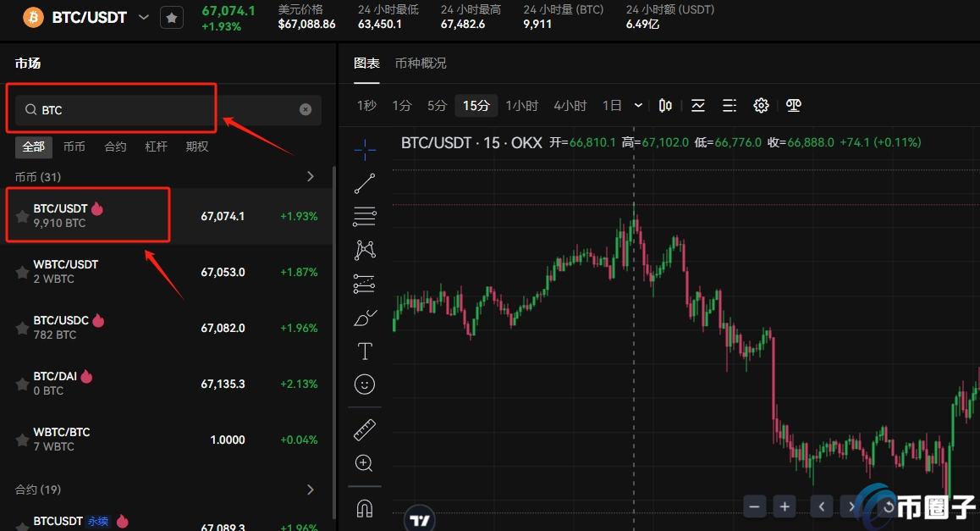
Task: Click the Bitcoin logo in header
Action: coord(33,18)
